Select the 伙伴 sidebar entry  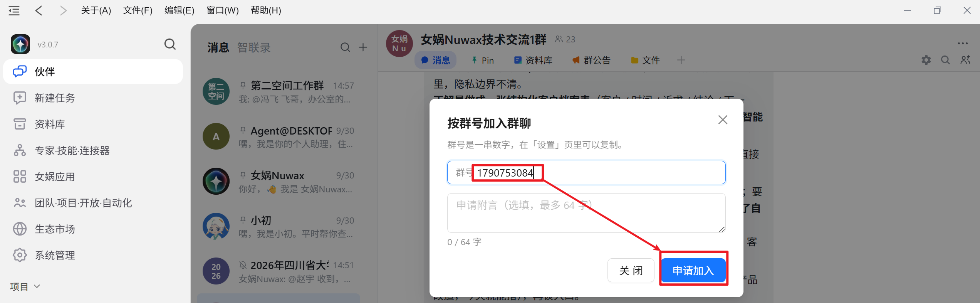point(93,72)
